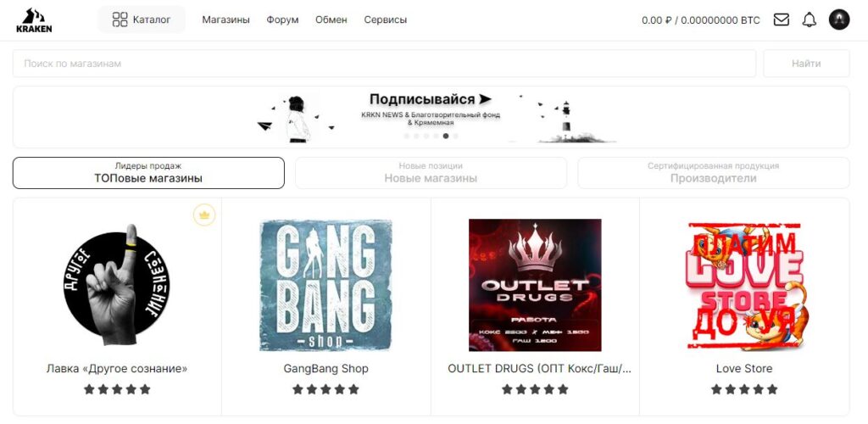
Task: Open the GangBang Shop thumbnail image
Action: (326, 285)
